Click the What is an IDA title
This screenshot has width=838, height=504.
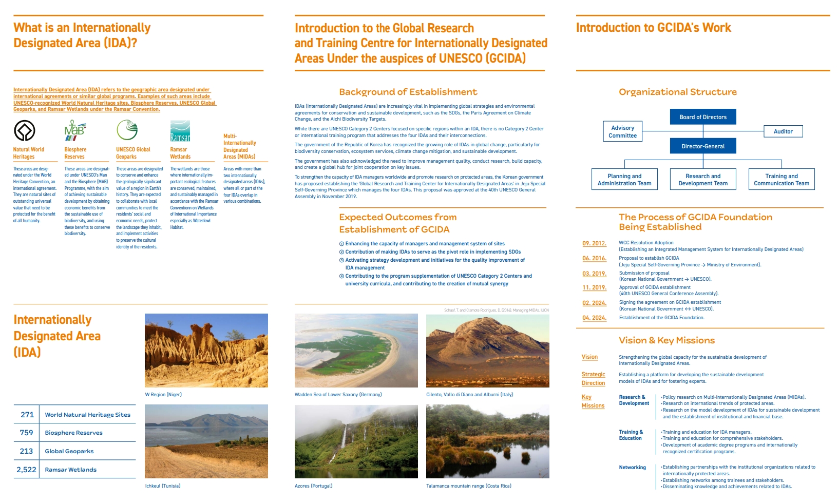coord(82,35)
